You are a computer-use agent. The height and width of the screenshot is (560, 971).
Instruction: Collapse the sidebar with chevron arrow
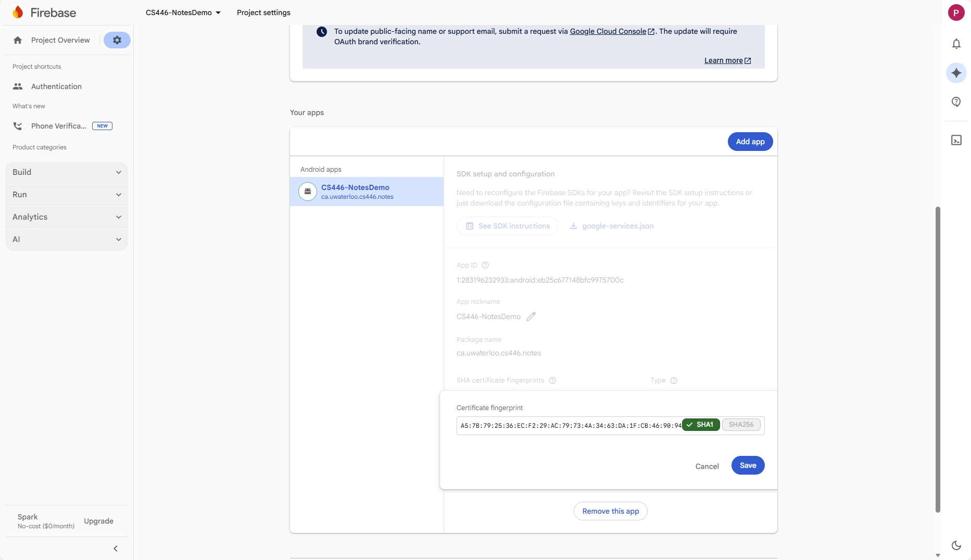(x=116, y=549)
